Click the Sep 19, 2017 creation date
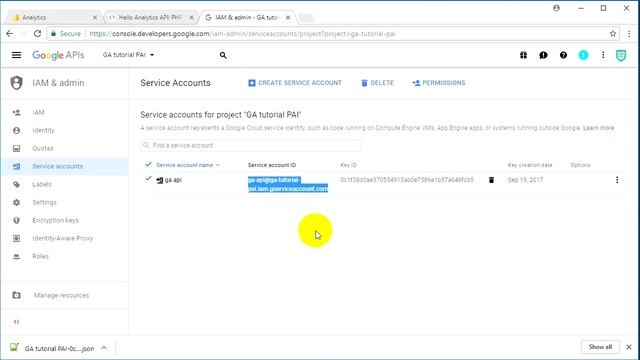Viewport: 640px width, 360px height. [525, 180]
